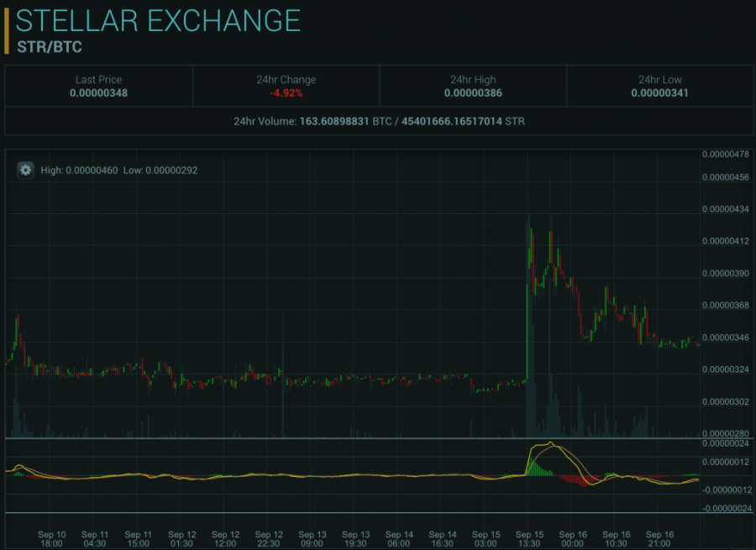
Task: Click the 24hr Change value -4.92%
Action: click(286, 93)
